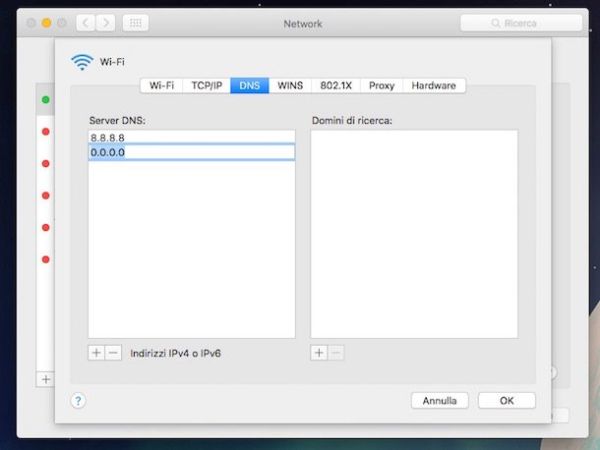Switch to the Wi-Fi tab
600x450 pixels.
(162, 86)
